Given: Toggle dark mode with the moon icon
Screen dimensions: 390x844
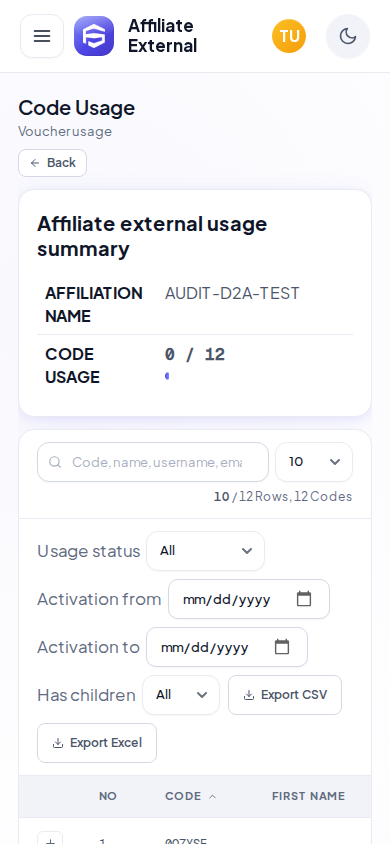Looking at the screenshot, I should pos(348,36).
